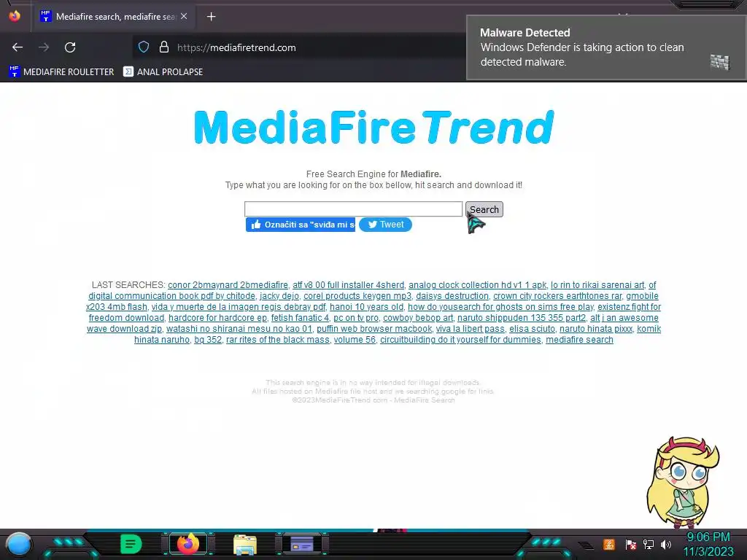Click the Firefox taskbar icon
This screenshot has width=747, height=560.
tap(188, 544)
